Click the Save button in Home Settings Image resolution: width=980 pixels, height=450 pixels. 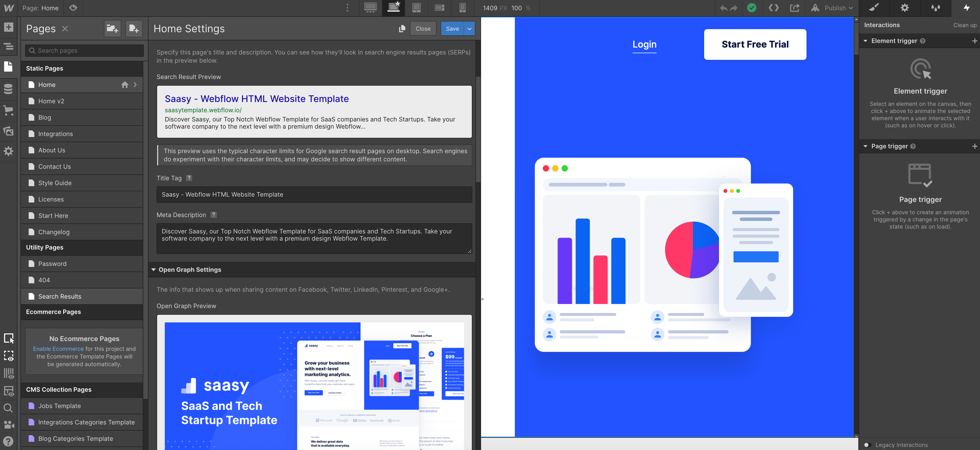tap(452, 28)
